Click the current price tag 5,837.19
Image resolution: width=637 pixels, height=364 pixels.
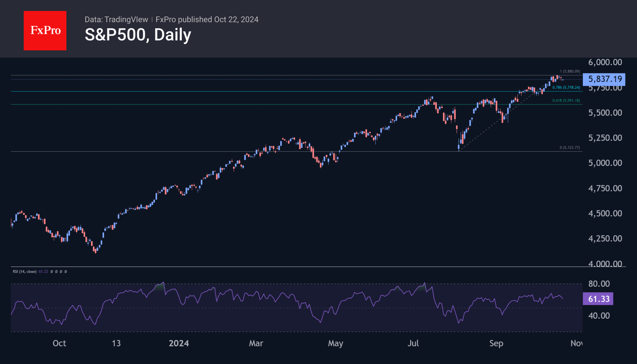pos(604,79)
